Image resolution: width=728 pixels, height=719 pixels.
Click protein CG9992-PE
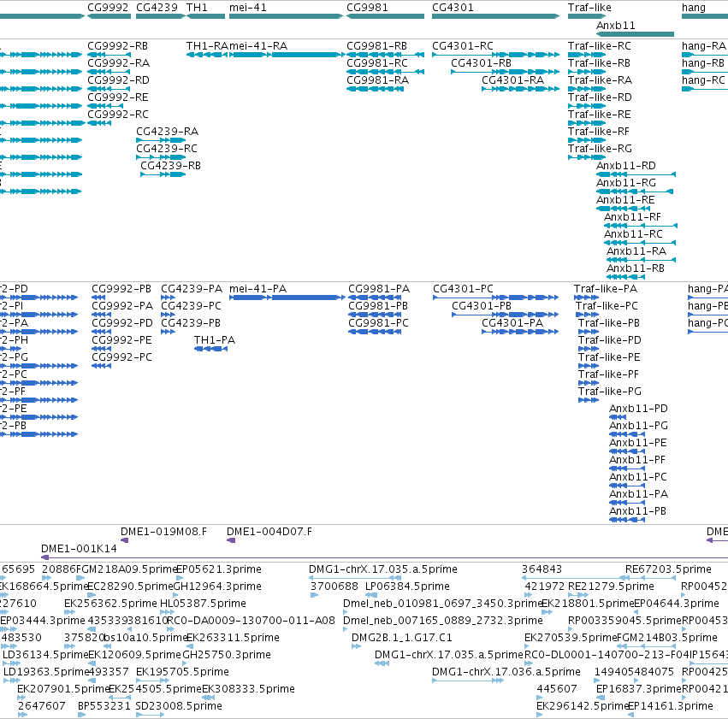tap(121, 340)
